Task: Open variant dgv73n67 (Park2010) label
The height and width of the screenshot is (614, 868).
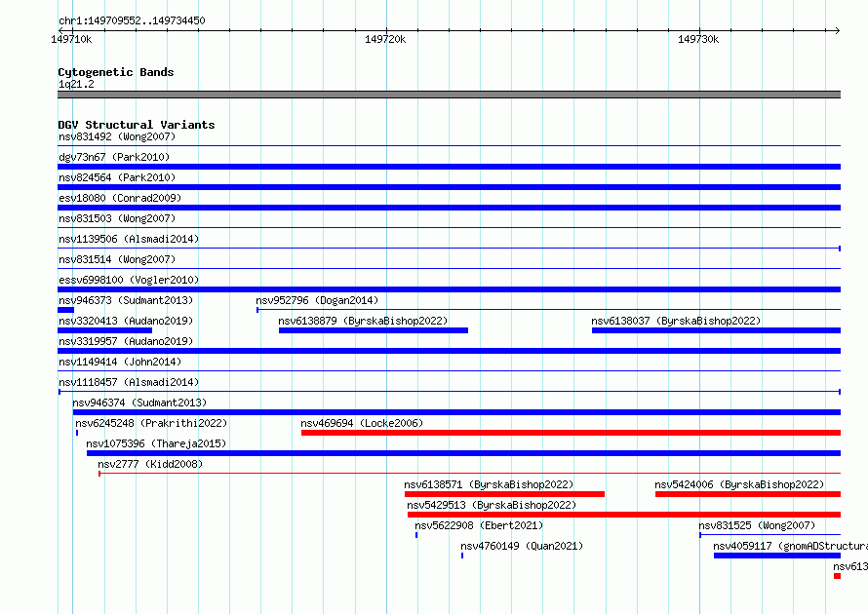Action: [x=114, y=157]
